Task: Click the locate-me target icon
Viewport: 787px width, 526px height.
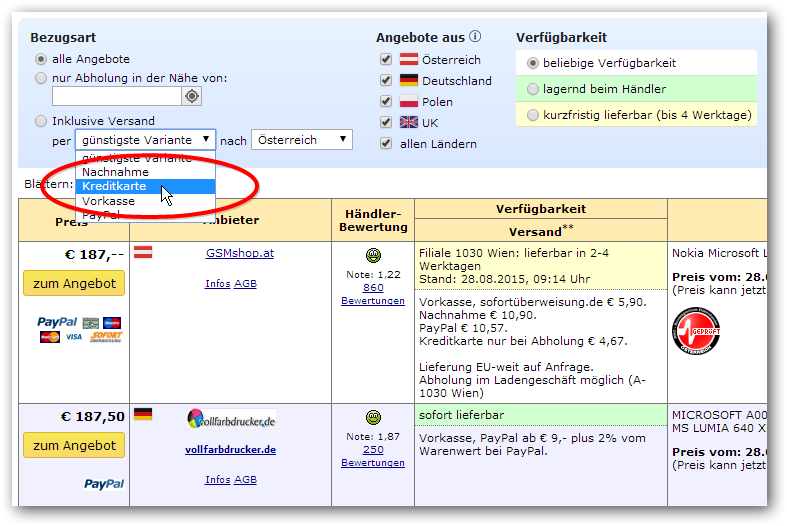Action: [192, 96]
